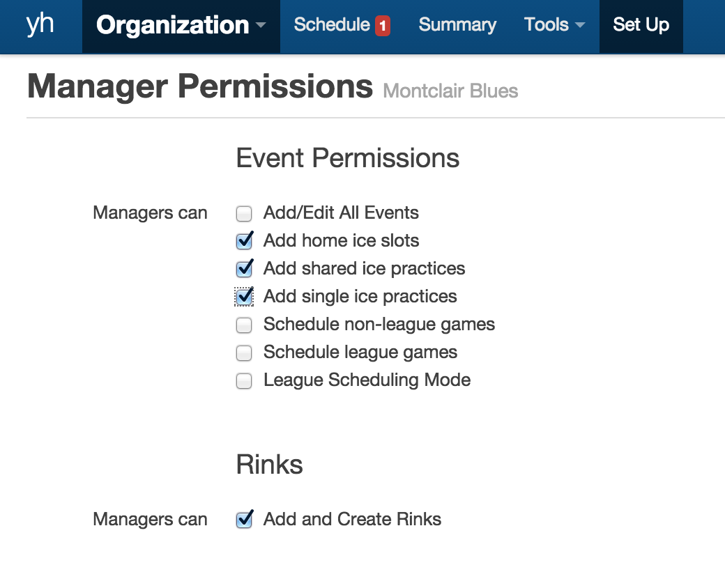Uncheck Add home ice slots
The width and height of the screenshot is (725, 588).
click(x=244, y=241)
